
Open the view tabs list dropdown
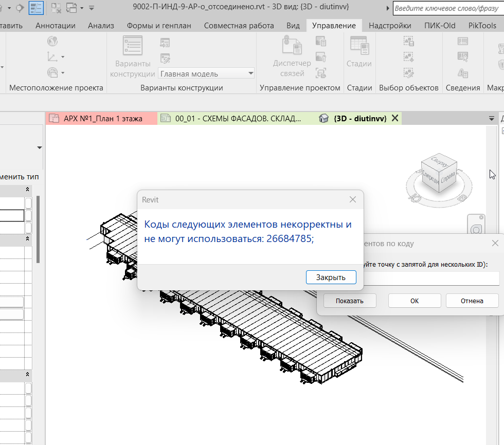pos(492,119)
